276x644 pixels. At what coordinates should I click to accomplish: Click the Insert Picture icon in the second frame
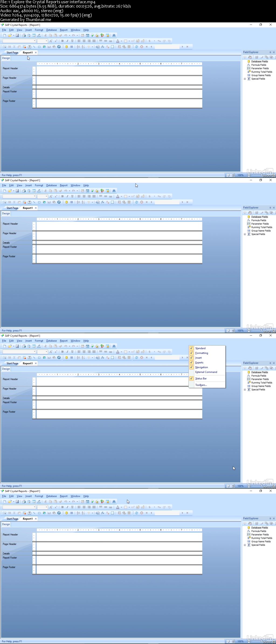point(44,202)
